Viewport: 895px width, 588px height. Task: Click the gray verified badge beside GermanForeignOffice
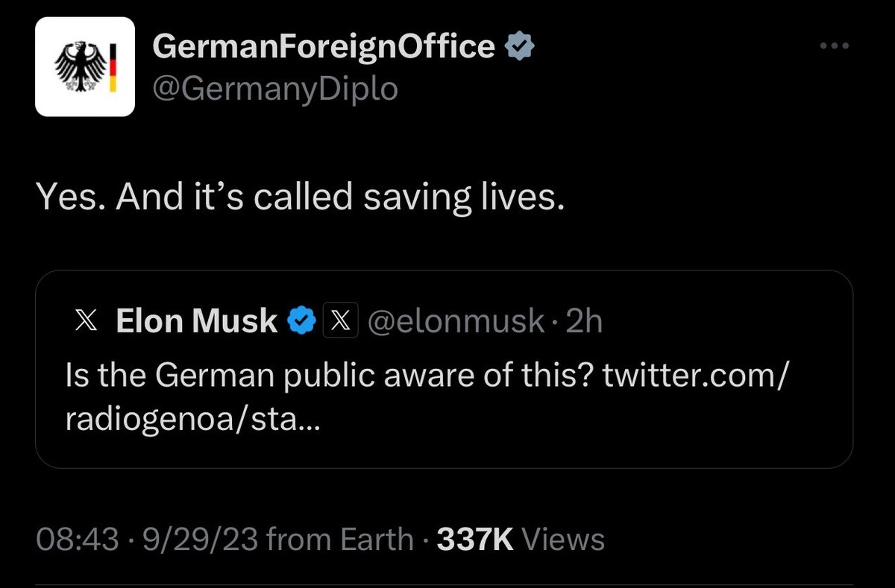(520, 47)
